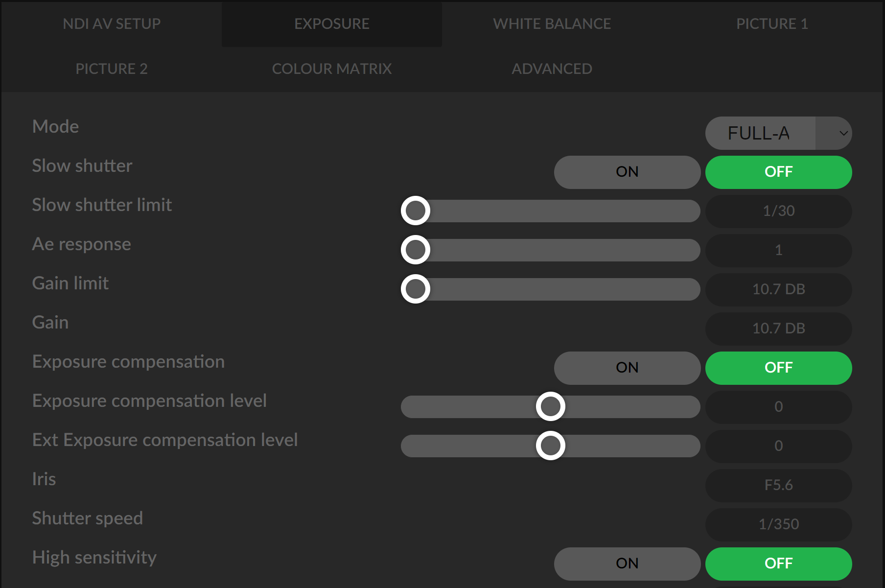Click the Ae response slider handle

(416, 250)
